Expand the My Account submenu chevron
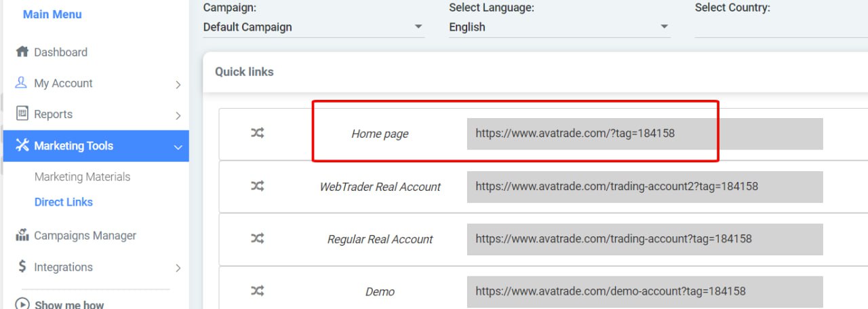The height and width of the screenshot is (309, 868). click(178, 85)
